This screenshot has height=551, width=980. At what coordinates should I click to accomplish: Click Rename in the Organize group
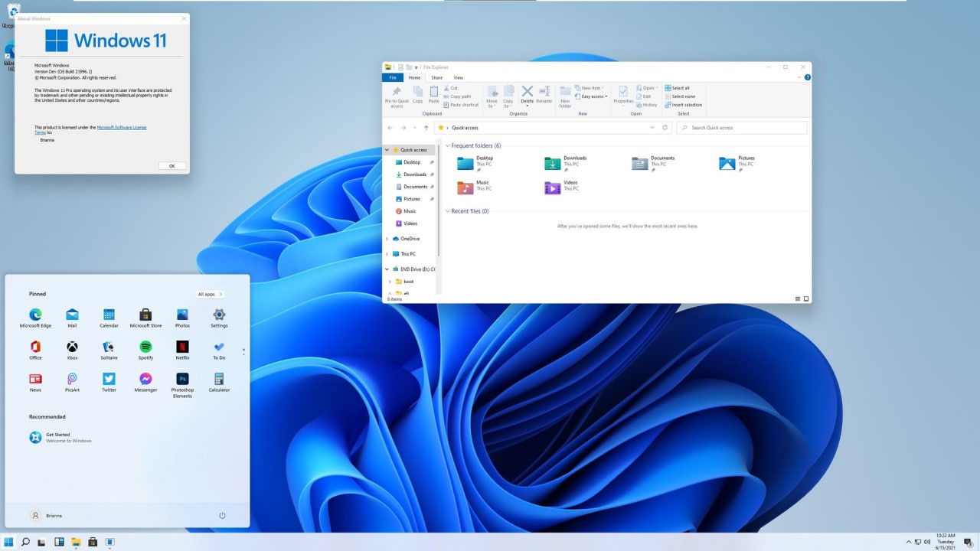[544, 95]
